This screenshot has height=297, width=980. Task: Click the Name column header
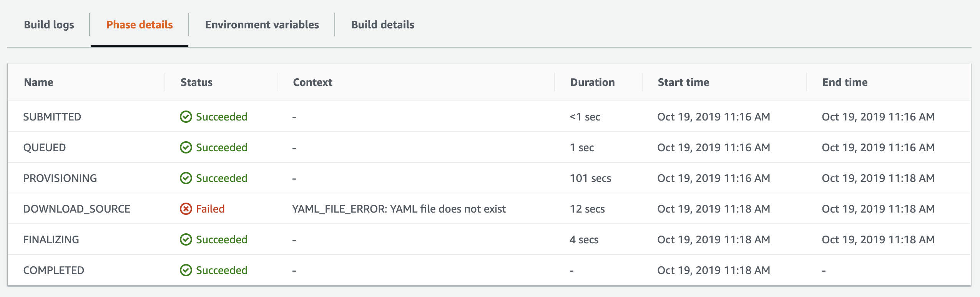click(x=38, y=82)
